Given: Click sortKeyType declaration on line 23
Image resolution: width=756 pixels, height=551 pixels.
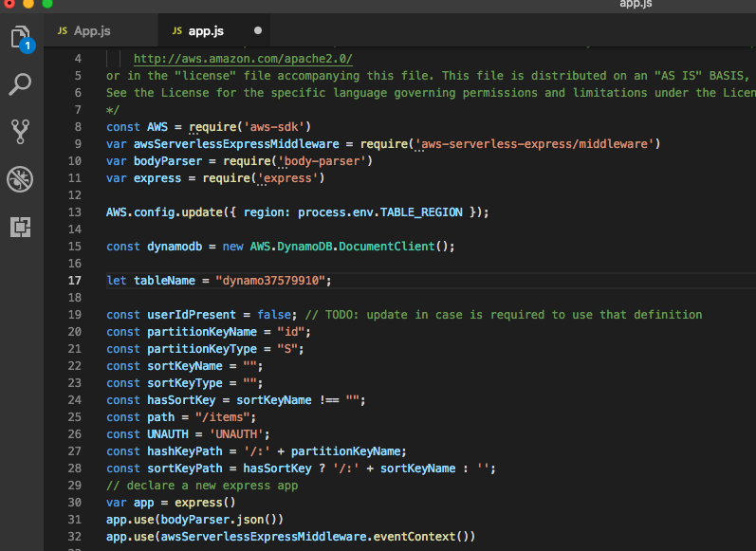Looking at the screenshot, I should 185,383.
